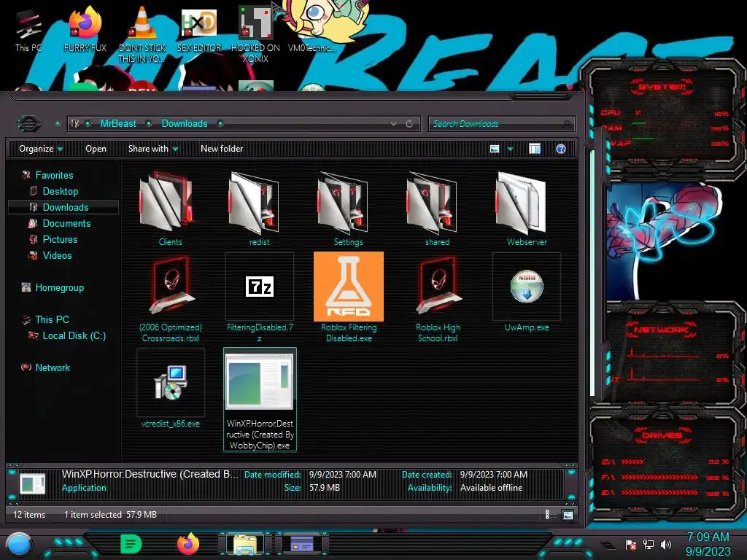Open the Share with dropdown

click(x=153, y=149)
